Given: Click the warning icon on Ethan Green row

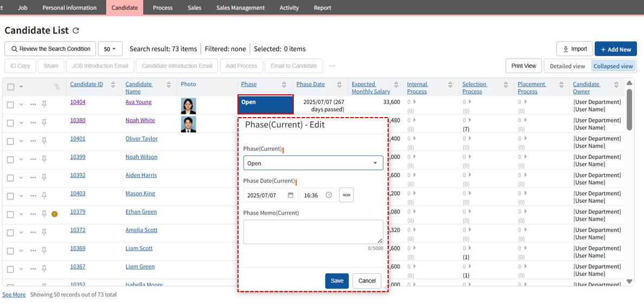Looking at the screenshot, I should (54, 214).
